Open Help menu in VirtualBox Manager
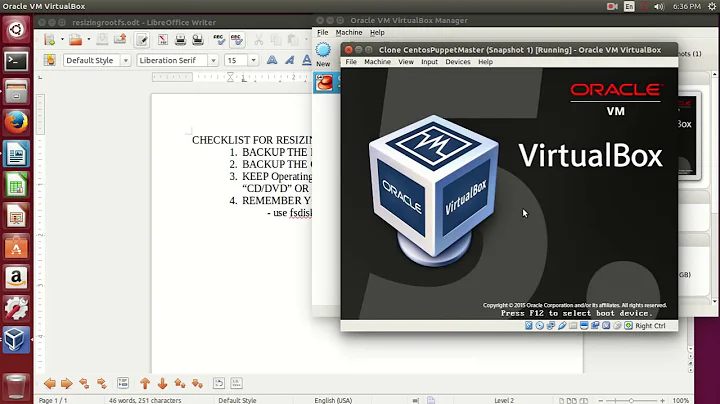Screen dimensions: 720x404 pyautogui.click(x=377, y=33)
